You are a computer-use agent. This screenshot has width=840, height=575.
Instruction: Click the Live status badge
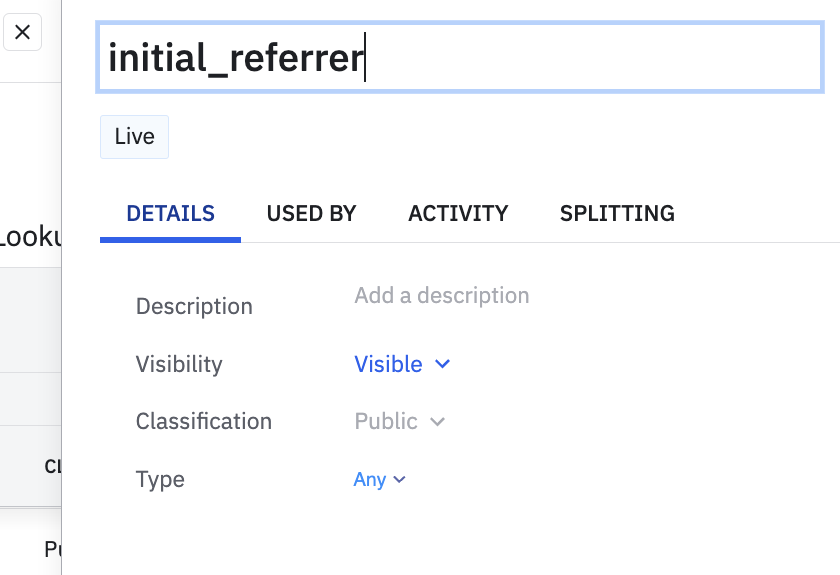tap(134, 137)
